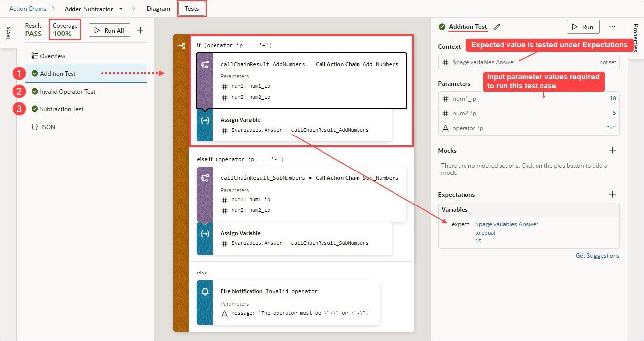Run the Addition Test
Screen dimensions: 644x341
pos(582,27)
